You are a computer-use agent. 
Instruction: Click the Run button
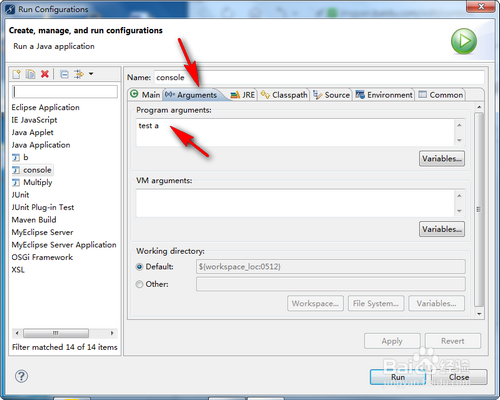click(398, 377)
